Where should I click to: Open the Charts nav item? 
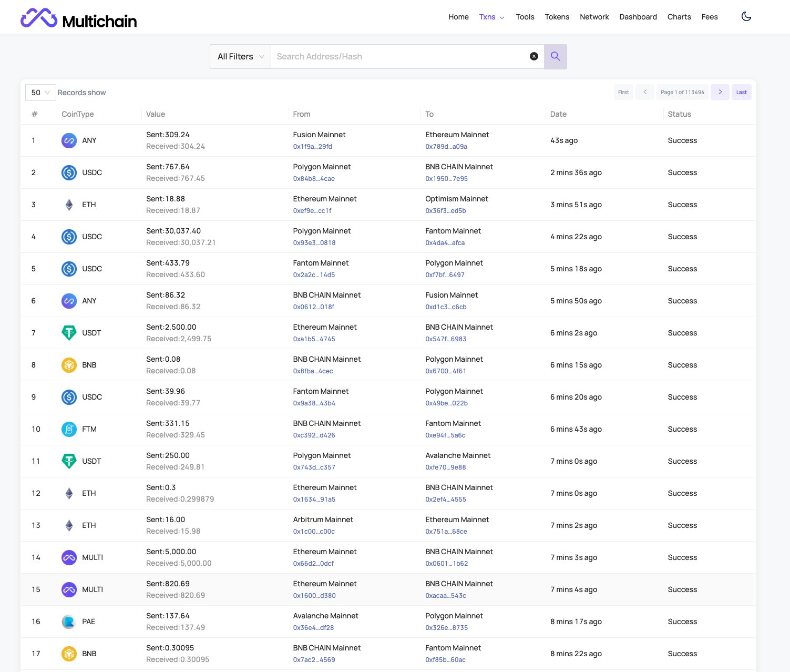tap(679, 17)
